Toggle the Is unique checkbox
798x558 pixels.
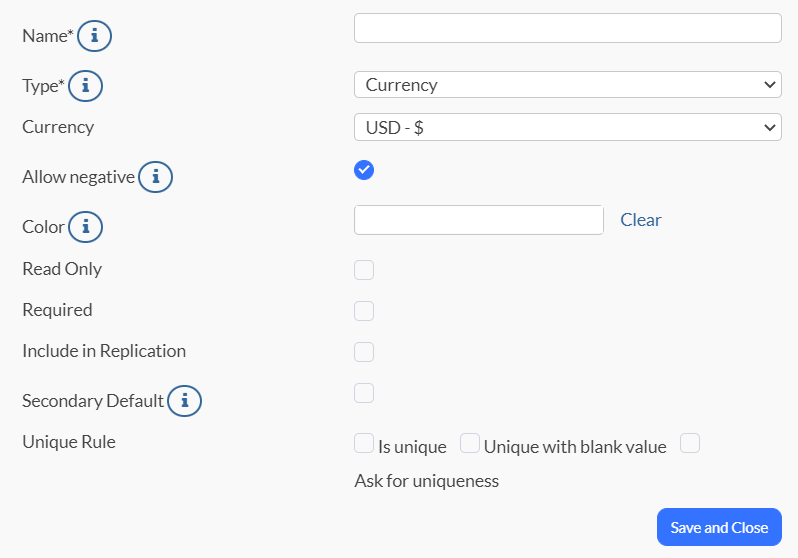(364, 443)
